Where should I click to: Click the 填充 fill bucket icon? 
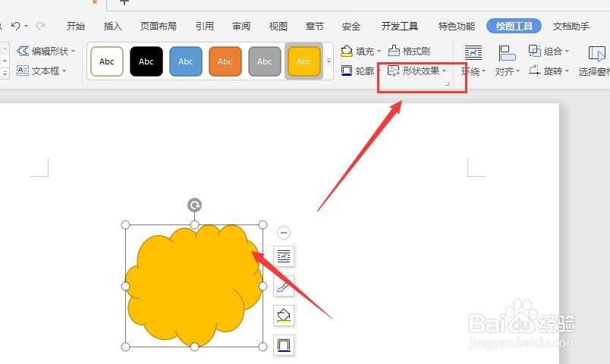346,51
